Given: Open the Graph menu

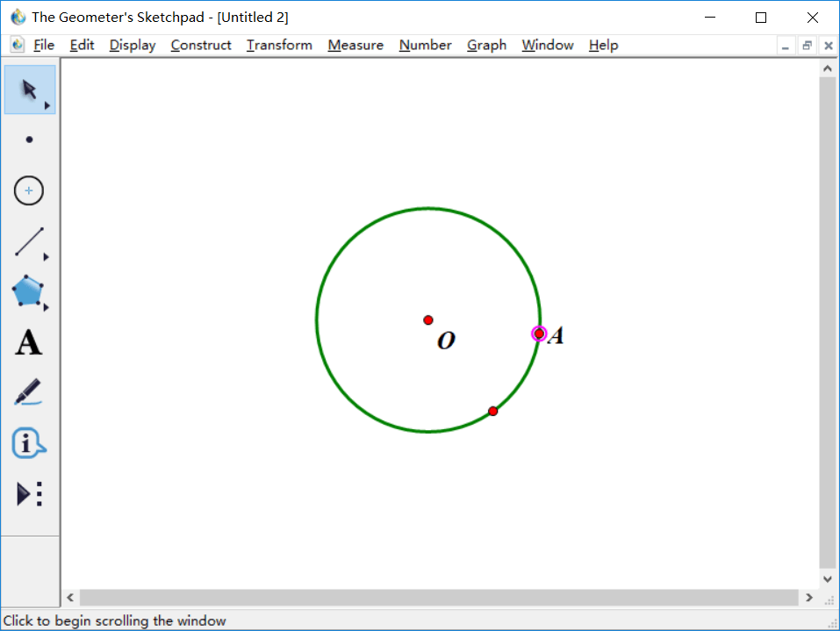Looking at the screenshot, I should [x=486, y=45].
